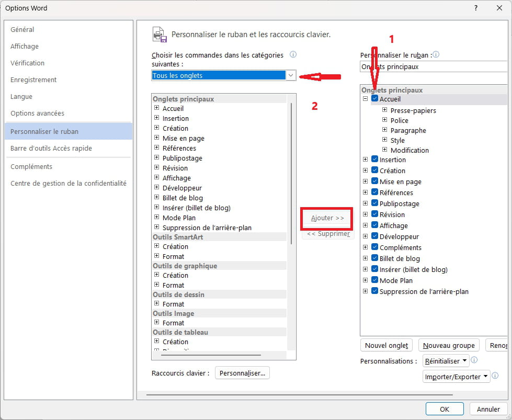This screenshot has height=420, width=512.
Task: Select 'Suppression de l'arrière-plan' in right tree
Action: coord(424,291)
